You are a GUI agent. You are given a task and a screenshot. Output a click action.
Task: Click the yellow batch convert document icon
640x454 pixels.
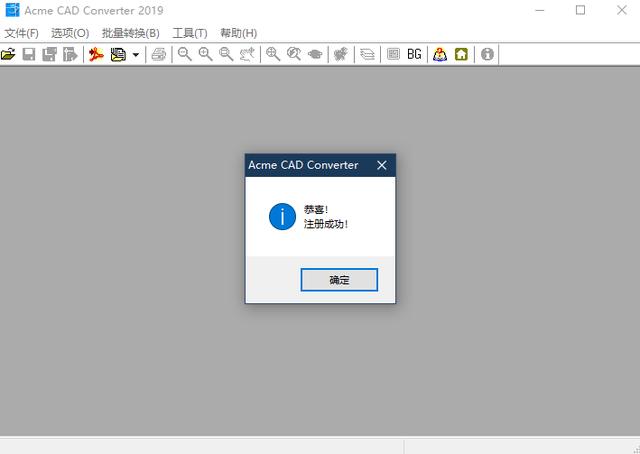[x=118, y=54]
